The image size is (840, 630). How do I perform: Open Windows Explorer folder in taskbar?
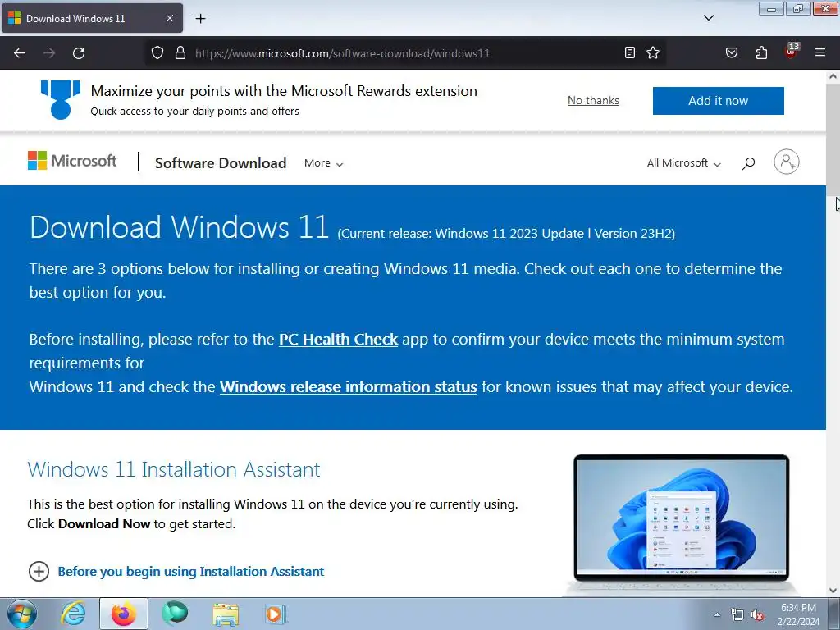[x=226, y=614]
